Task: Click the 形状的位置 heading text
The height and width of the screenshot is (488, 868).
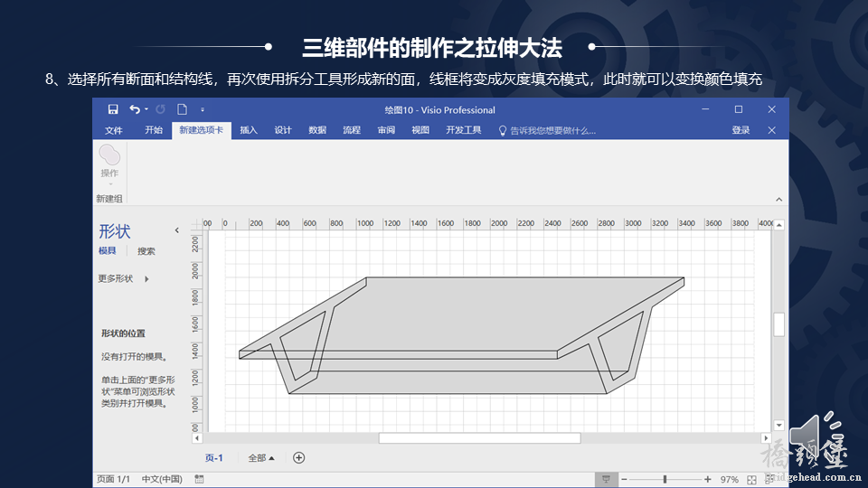Action: point(123,333)
